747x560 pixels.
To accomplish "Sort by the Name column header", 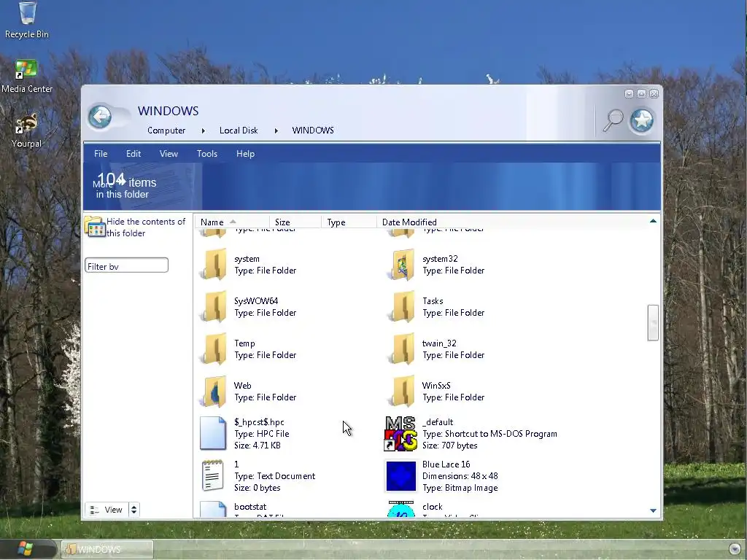I will pos(231,222).
